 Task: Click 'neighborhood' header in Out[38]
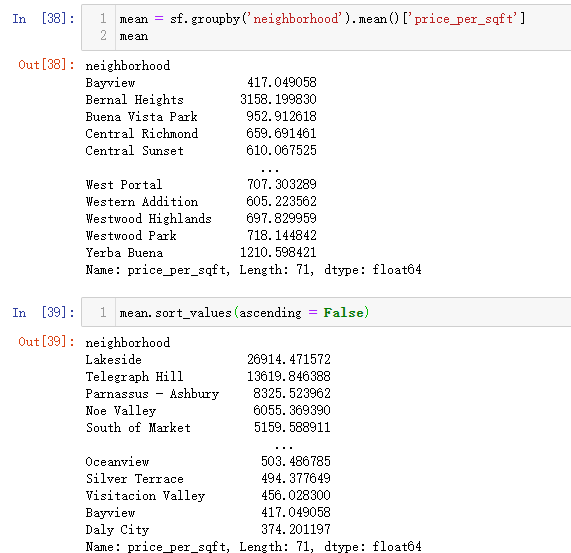click(128, 66)
